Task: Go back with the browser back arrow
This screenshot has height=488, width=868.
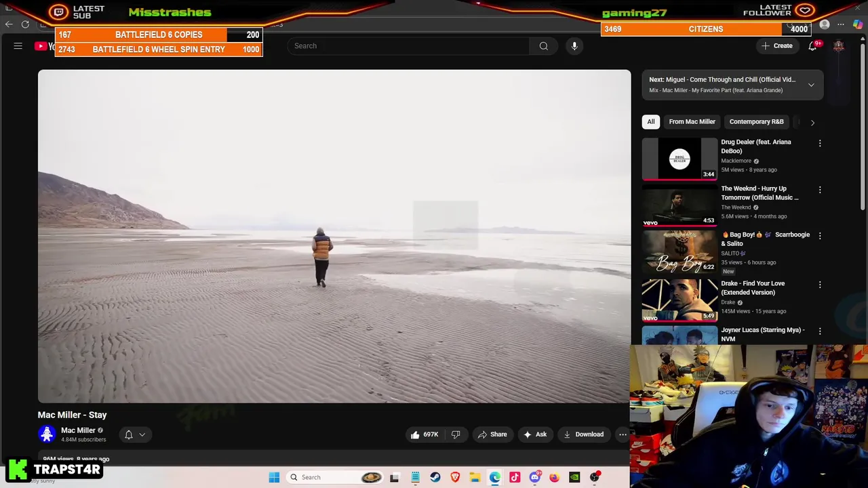Action: tap(9, 24)
